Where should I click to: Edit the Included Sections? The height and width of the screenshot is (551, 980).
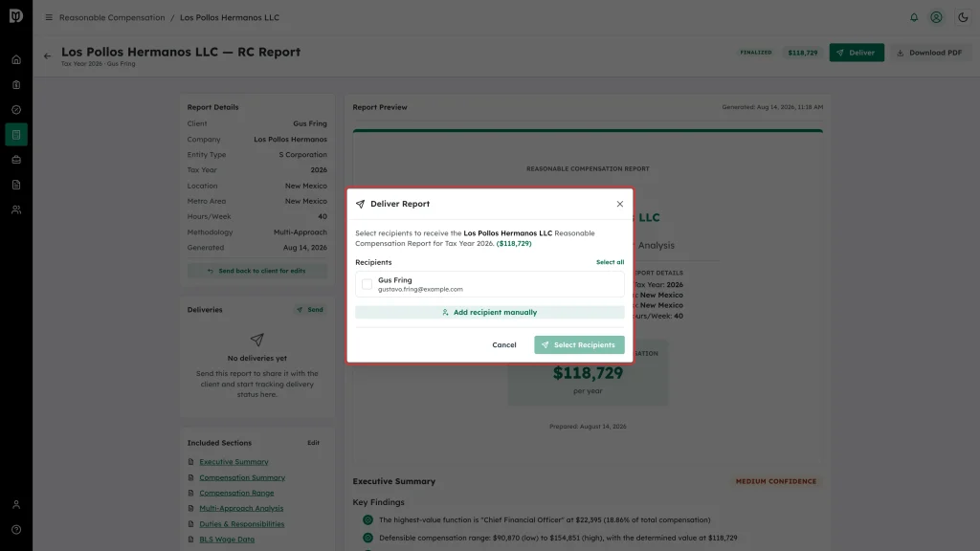[x=313, y=443]
